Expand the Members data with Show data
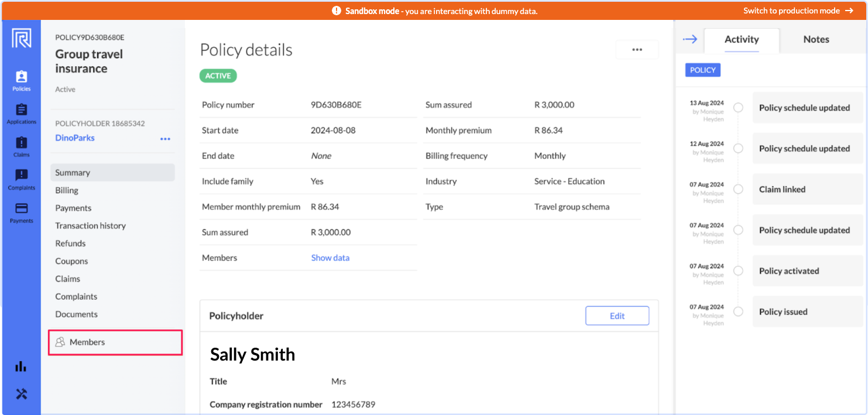 coord(330,257)
